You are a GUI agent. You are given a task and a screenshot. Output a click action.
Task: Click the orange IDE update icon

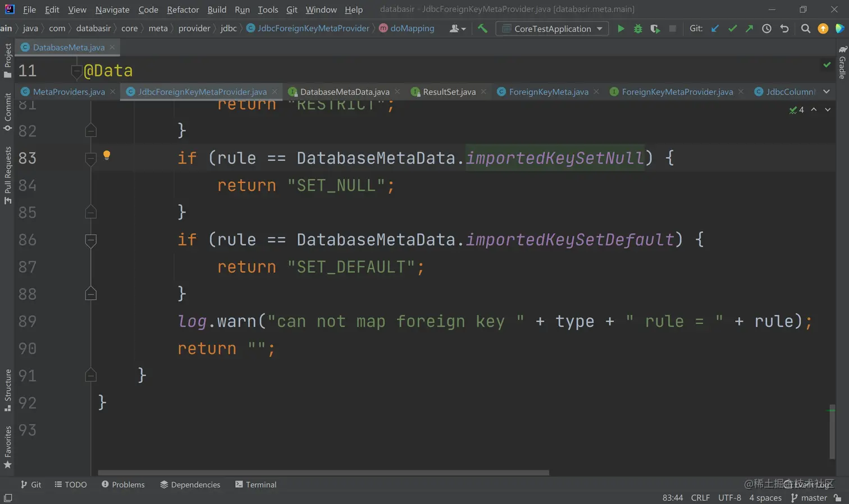[x=823, y=29]
